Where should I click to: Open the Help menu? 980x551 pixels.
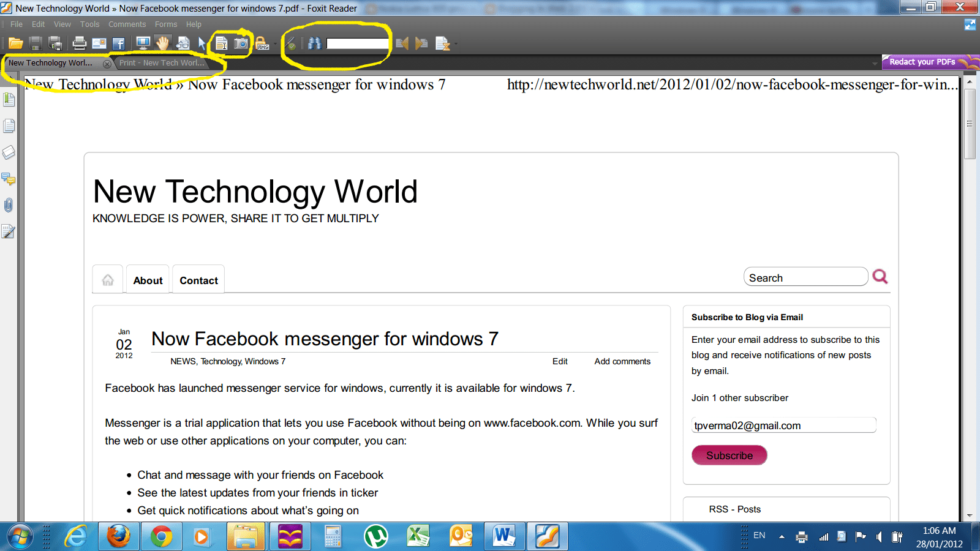pyautogui.click(x=194, y=24)
